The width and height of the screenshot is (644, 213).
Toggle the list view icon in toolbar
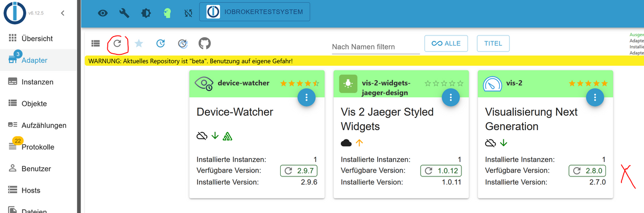96,44
